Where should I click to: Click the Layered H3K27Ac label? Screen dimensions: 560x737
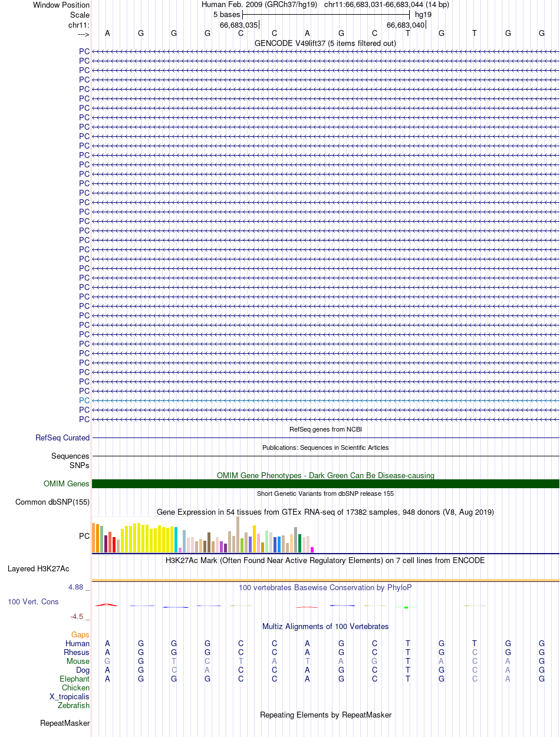[38, 569]
